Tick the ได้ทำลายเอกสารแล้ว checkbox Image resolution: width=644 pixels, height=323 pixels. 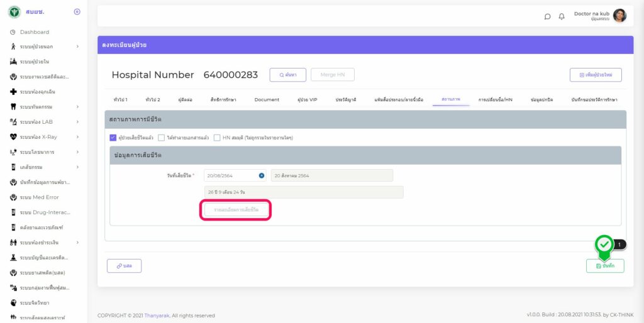coord(162,138)
